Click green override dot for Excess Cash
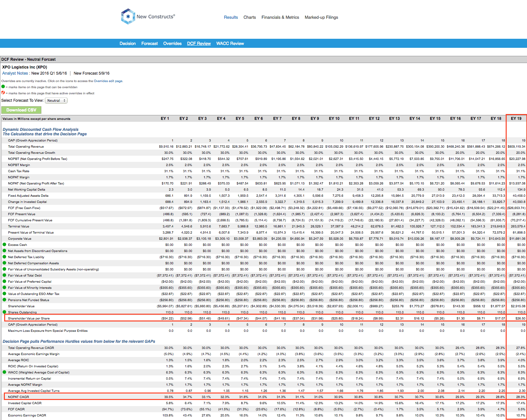The width and height of the screenshot is (527, 420). [x=5, y=245]
